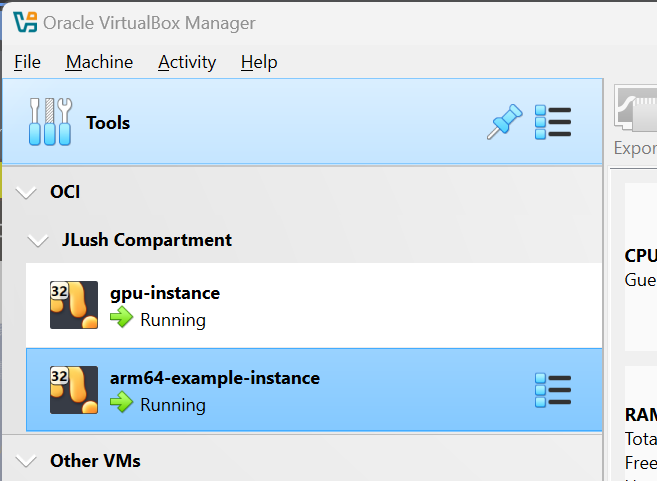Viewport: 657px width, 481px height.
Task: Click the arm64-example-instance green running arrow
Action: (122, 405)
